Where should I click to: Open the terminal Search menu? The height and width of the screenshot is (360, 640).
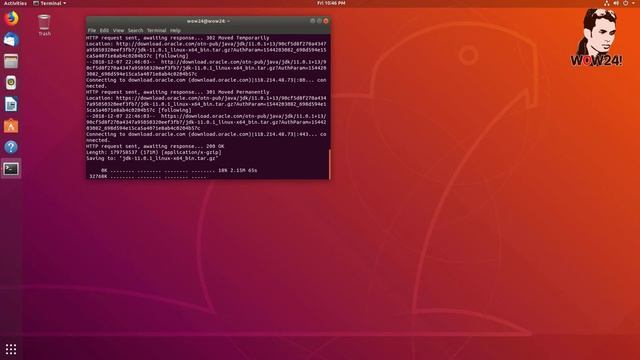pos(135,30)
